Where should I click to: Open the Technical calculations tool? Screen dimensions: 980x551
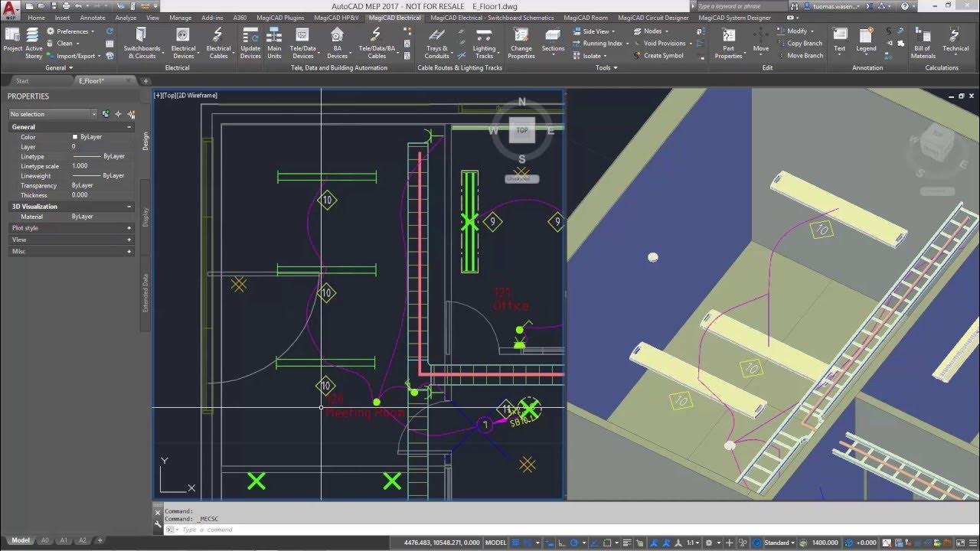tap(955, 40)
